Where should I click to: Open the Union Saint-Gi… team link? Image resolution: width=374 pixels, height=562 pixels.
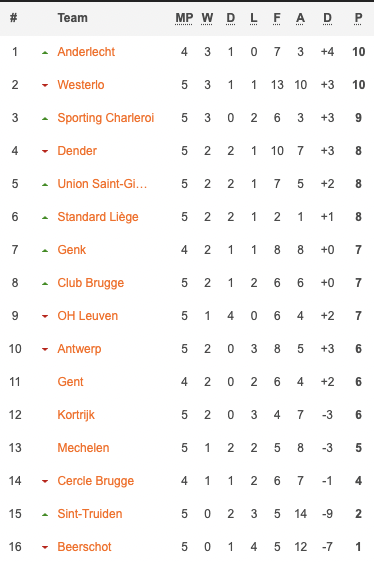click(102, 184)
